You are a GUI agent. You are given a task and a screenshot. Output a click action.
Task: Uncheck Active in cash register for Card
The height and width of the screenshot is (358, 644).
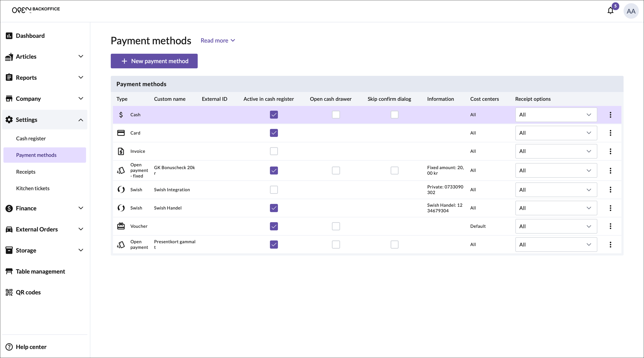[x=274, y=133]
